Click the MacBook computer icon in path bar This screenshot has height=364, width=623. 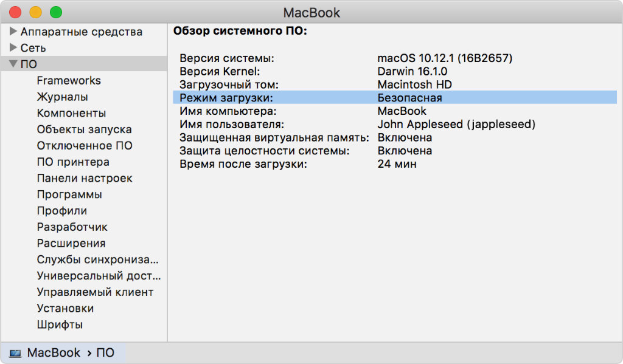pos(15,353)
